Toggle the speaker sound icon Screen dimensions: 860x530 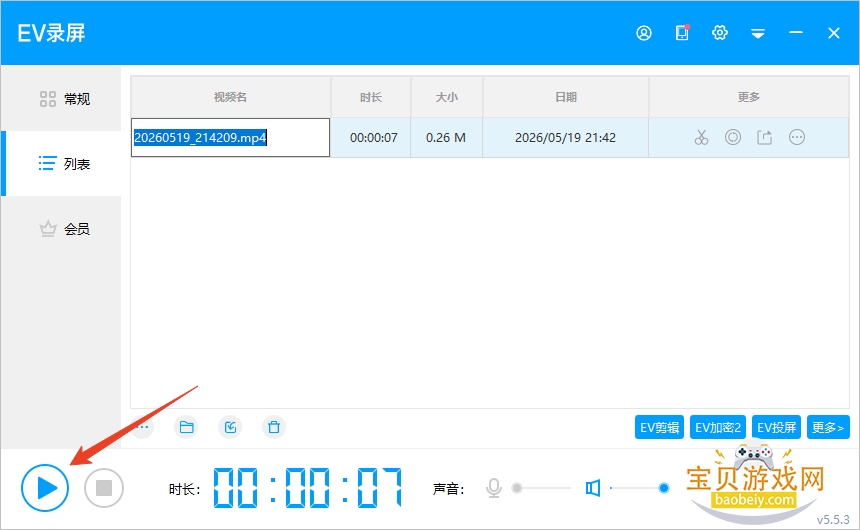pyautogui.click(x=592, y=488)
